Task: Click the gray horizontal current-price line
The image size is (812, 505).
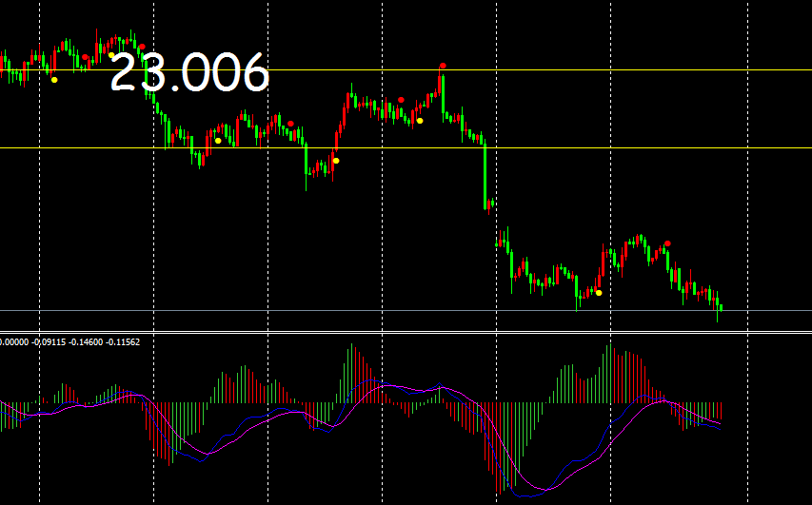Action: [x=406, y=310]
